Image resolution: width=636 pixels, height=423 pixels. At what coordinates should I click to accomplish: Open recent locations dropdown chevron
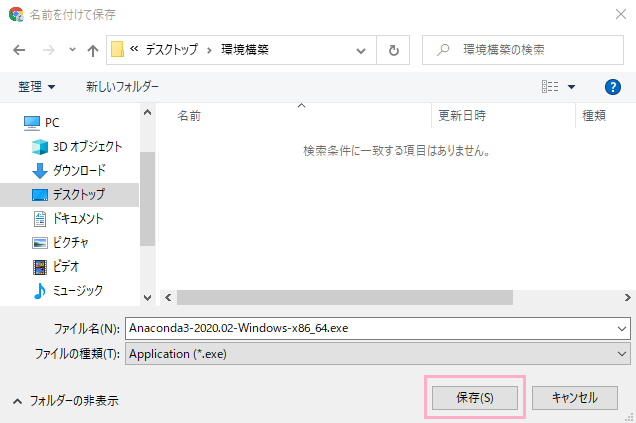[72, 50]
